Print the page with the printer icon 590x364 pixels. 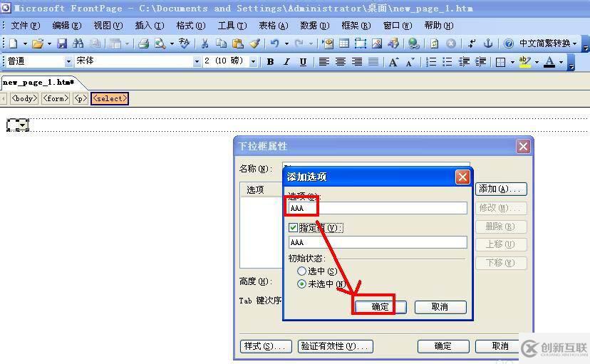(x=143, y=43)
